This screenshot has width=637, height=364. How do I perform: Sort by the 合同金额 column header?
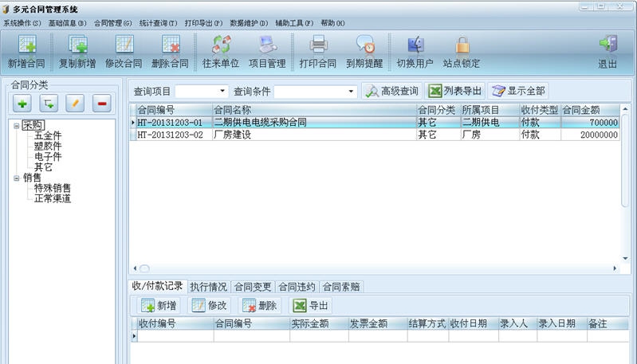[590, 110]
